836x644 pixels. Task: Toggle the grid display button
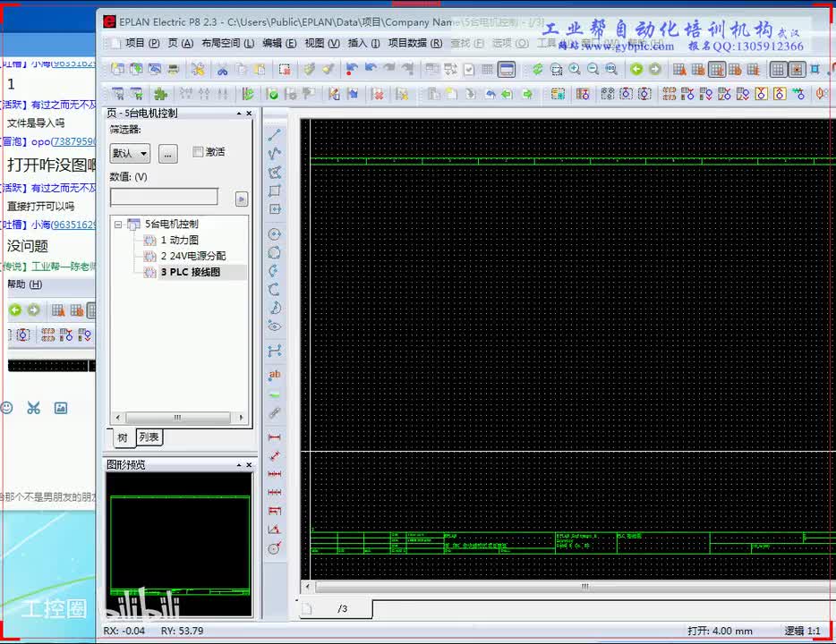coord(778,69)
